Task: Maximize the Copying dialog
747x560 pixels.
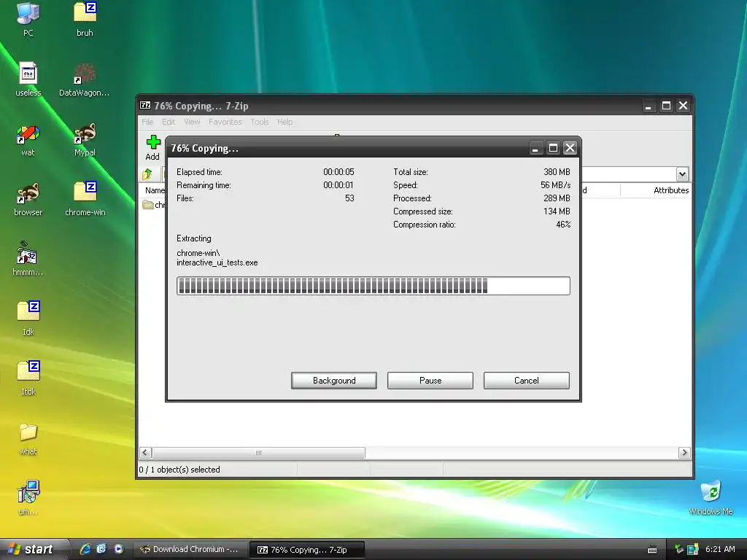Action: click(553, 148)
